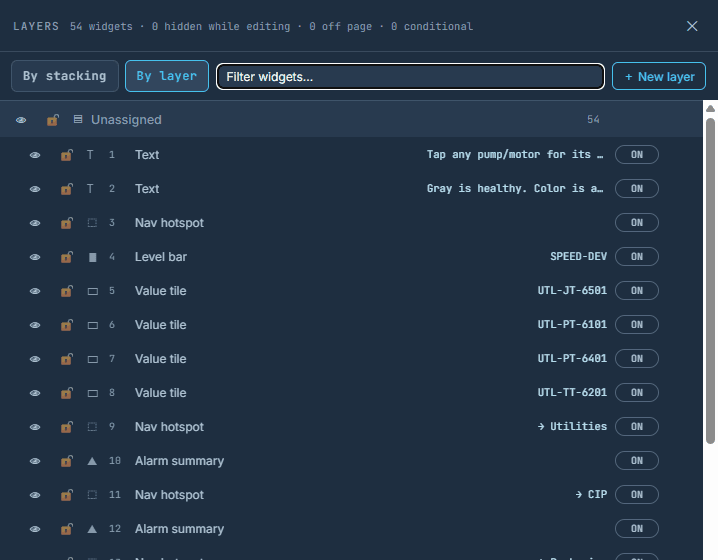
Task: Click the text type icon of widget 1
Action: pyautogui.click(x=90, y=155)
